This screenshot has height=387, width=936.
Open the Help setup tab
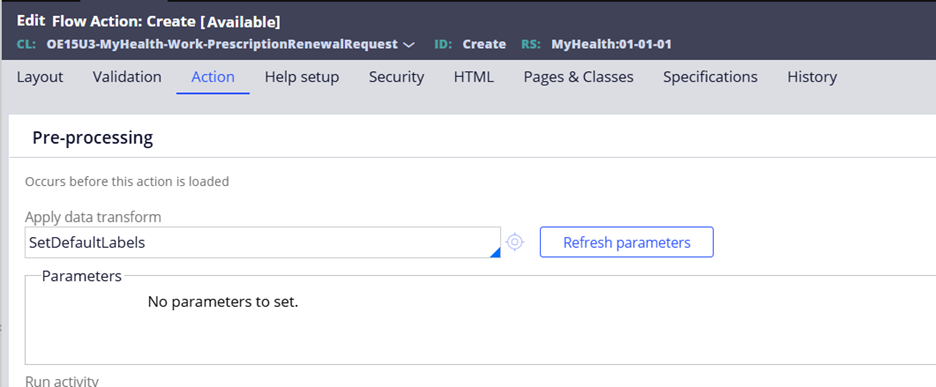click(302, 77)
